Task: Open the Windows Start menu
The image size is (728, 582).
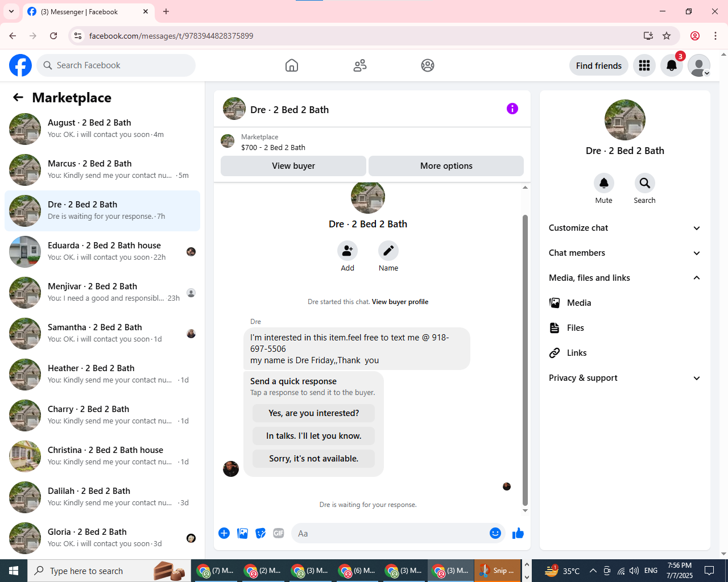Action: tap(14, 571)
